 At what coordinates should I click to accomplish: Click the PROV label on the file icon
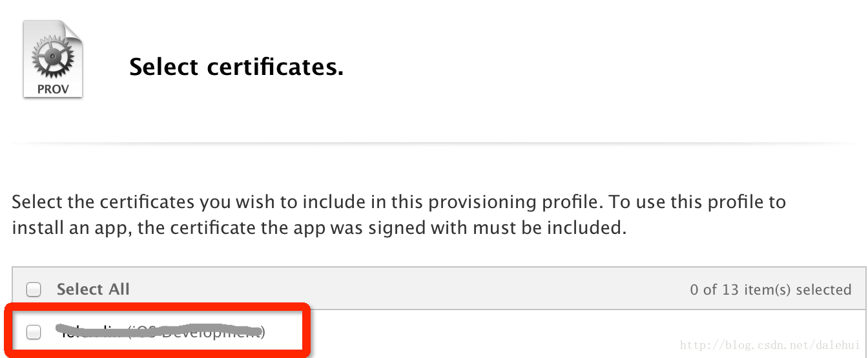pyautogui.click(x=53, y=90)
